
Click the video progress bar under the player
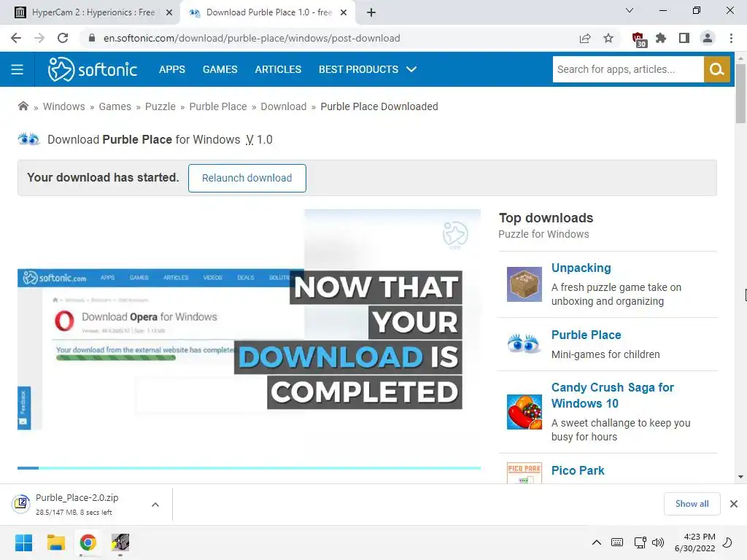click(x=249, y=468)
